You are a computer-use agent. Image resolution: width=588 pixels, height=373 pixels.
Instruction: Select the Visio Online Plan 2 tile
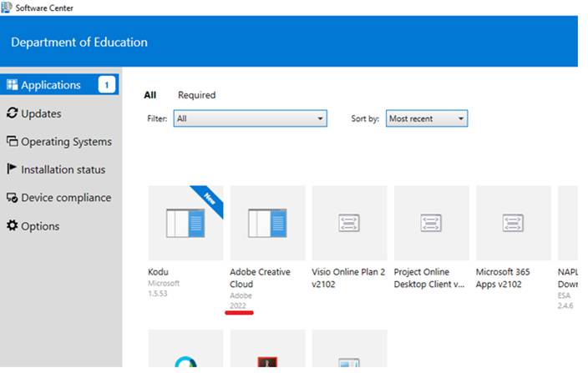(x=349, y=223)
